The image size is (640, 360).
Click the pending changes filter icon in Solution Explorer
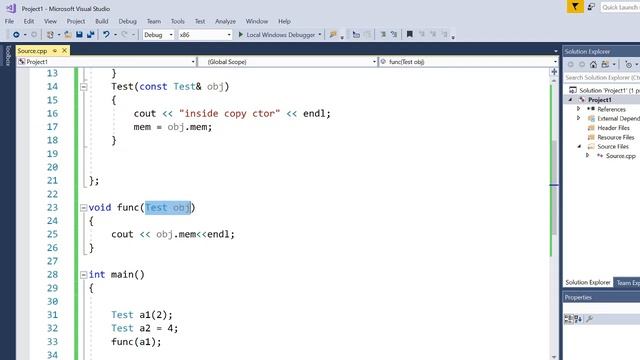click(x=629, y=64)
